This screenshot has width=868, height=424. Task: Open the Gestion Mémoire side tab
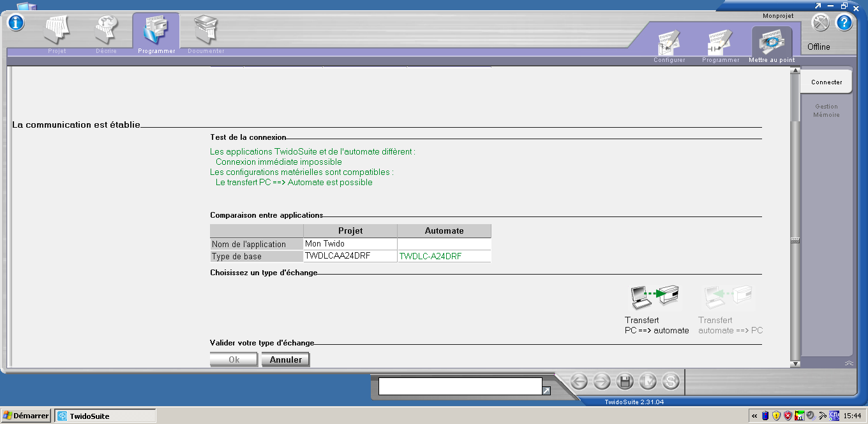coord(826,110)
